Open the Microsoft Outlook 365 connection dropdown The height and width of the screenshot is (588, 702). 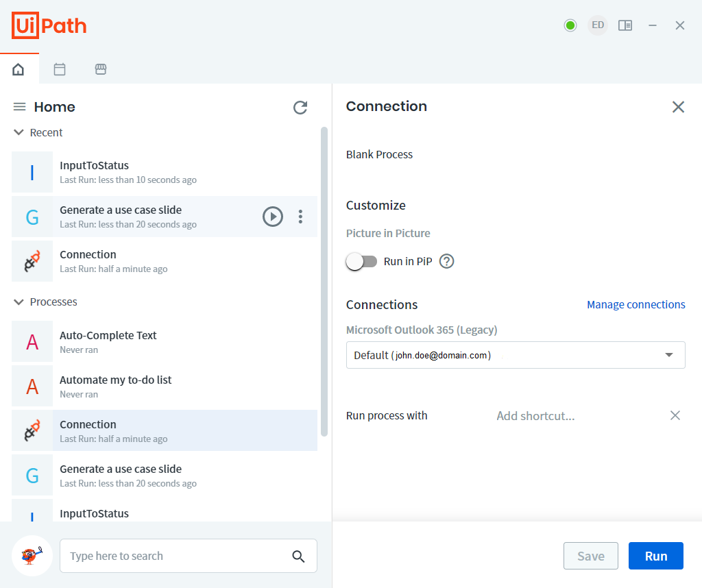pos(516,355)
